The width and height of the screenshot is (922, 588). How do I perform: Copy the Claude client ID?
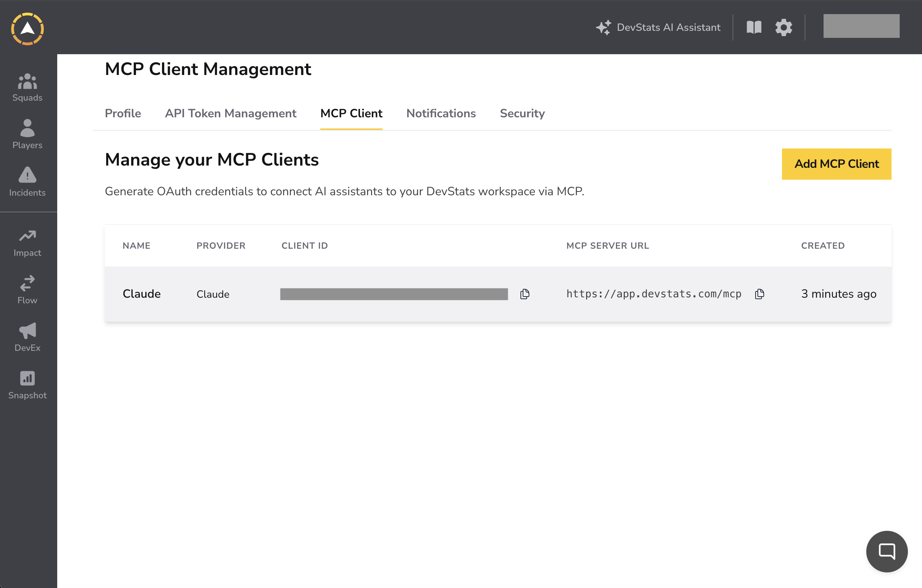[x=525, y=294]
